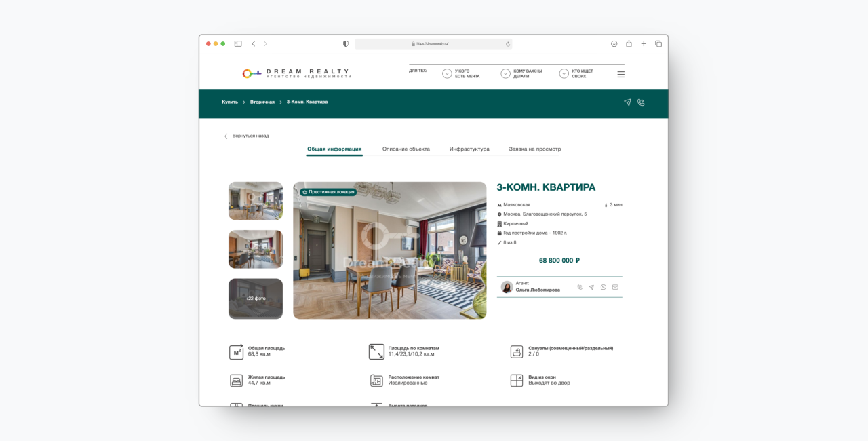Show the tab overview icon
Image resolution: width=868 pixels, height=441 pixels.
pyautogui.click(x=658, y=43)
